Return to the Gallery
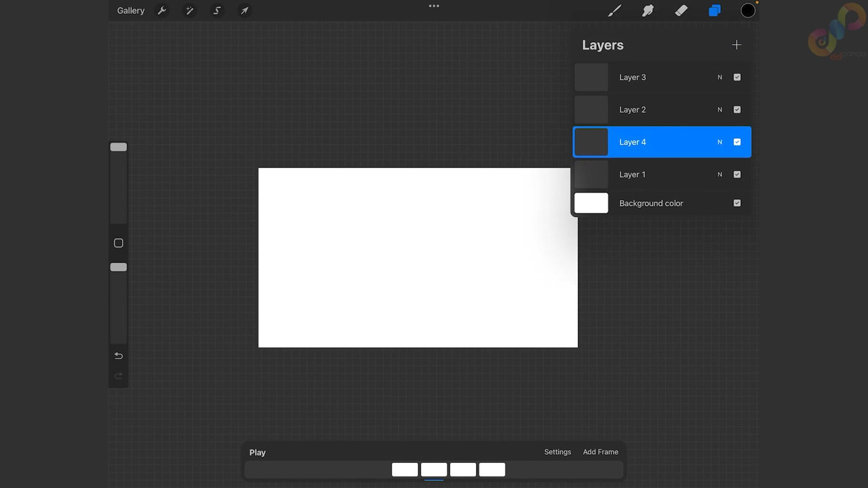Screen dimensions: 868x488 pos(131,11)
